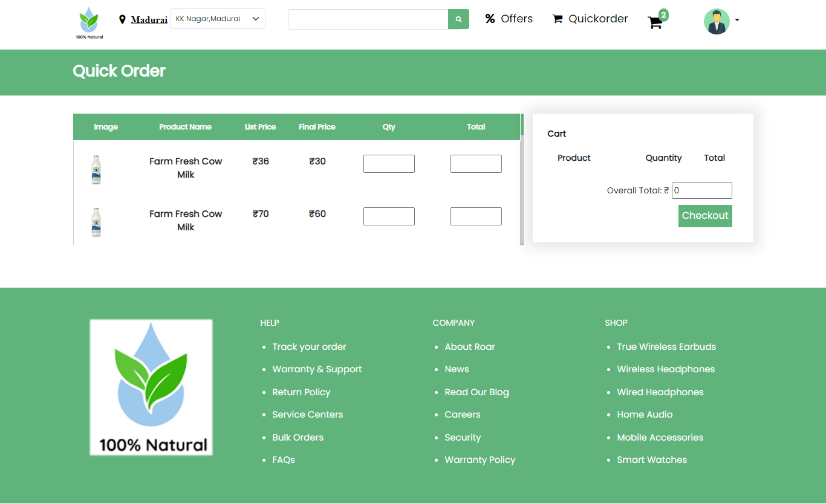Click the first milk product thumbnail
The image size is (826, 504).
pos(96,169)
